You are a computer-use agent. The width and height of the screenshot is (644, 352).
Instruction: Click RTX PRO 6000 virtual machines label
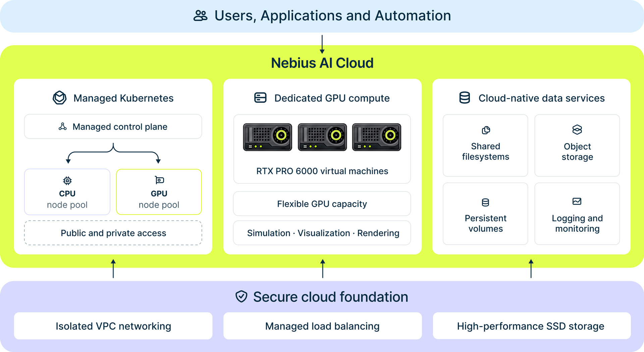point(322,171)
